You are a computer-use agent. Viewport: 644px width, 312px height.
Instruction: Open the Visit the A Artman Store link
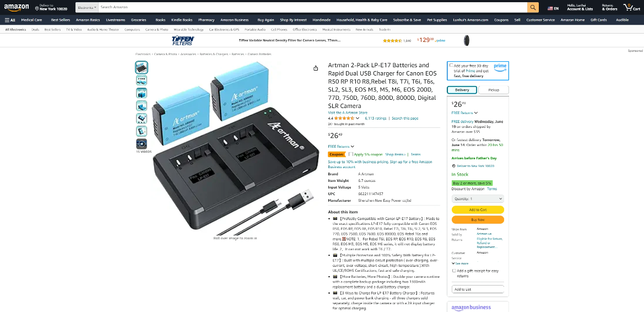tap(348, 112)
